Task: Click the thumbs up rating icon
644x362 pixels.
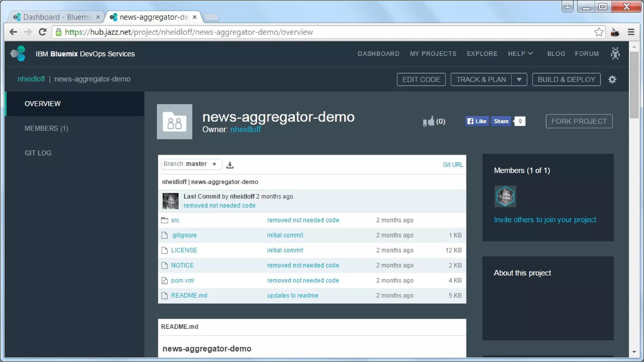Action: point(428,121)
